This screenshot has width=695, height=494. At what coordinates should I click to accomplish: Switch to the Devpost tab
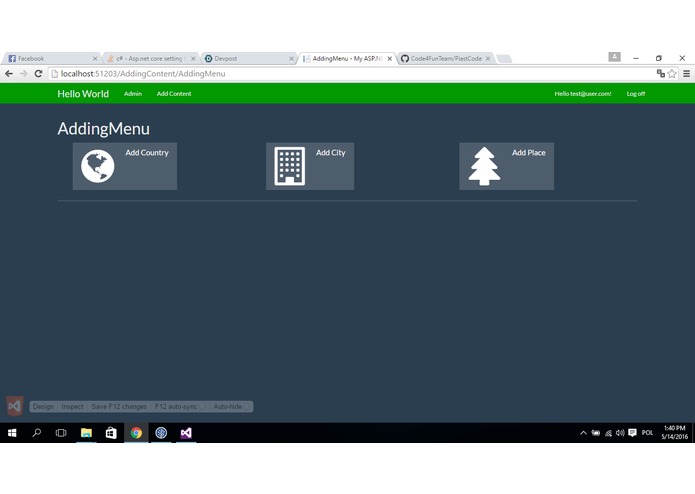click(x=246, y=58)
